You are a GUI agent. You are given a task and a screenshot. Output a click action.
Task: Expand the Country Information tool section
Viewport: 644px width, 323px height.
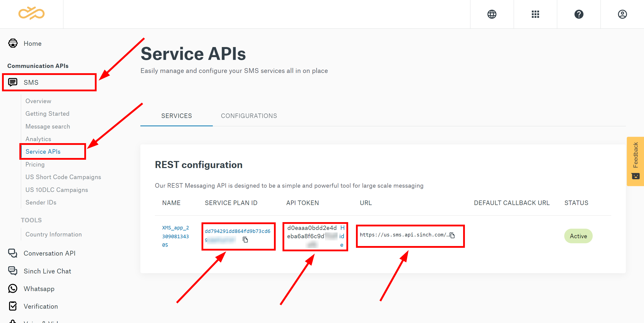54,234
